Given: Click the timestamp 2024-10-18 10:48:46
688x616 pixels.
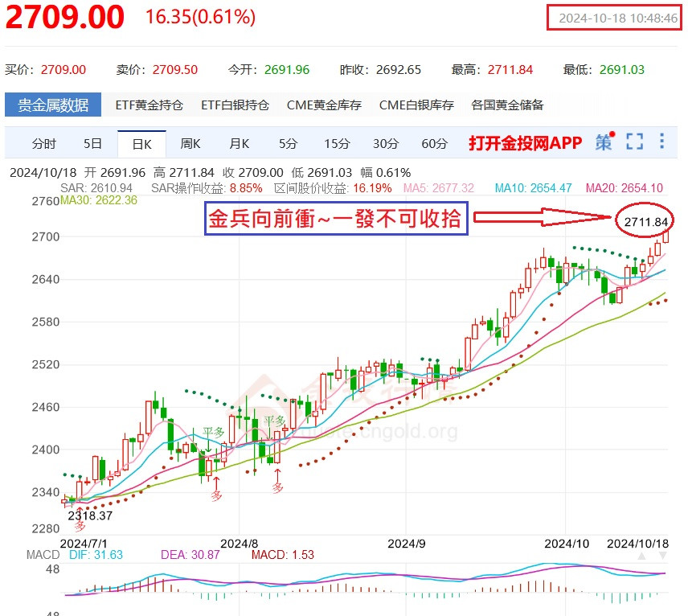Looking at the screenshot, I should point(618,18).
